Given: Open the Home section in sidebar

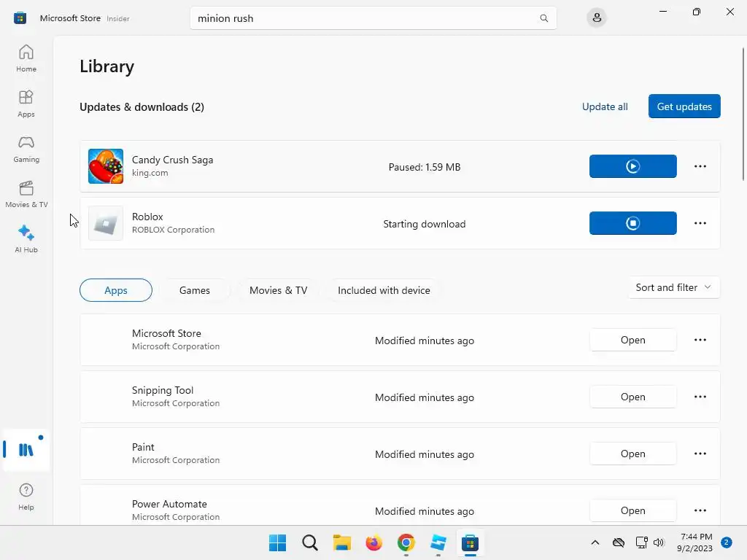Looking at the screenshot, I should (26, 58).
